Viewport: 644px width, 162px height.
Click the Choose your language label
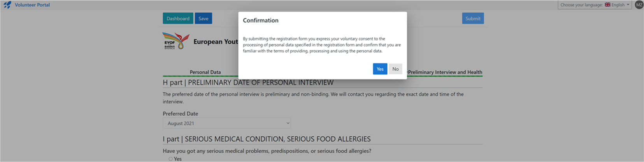click(581, 5)
